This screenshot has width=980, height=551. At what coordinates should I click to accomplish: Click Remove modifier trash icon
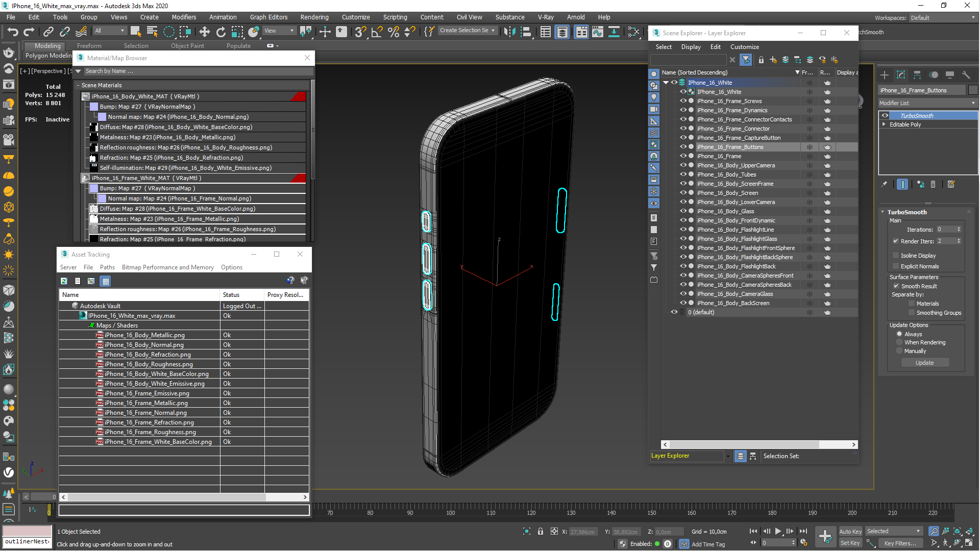tap(933, 184)
